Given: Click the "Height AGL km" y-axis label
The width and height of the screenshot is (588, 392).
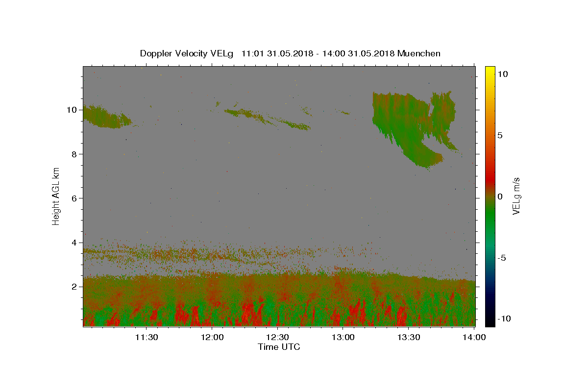Looking at the screenshot, I should 56,196.
